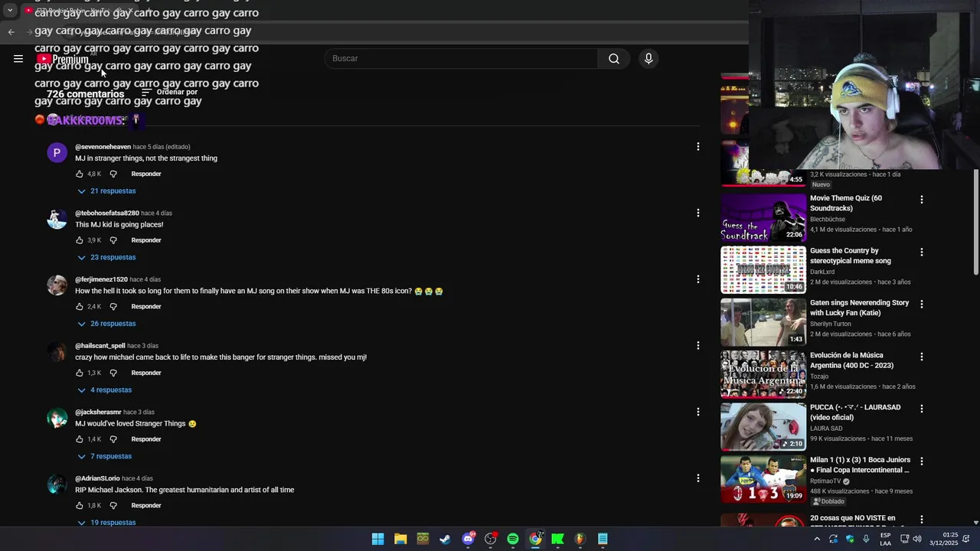Open Movie Theme Quiz video thumbnail

pyautogui.click(x=763, y=217)
